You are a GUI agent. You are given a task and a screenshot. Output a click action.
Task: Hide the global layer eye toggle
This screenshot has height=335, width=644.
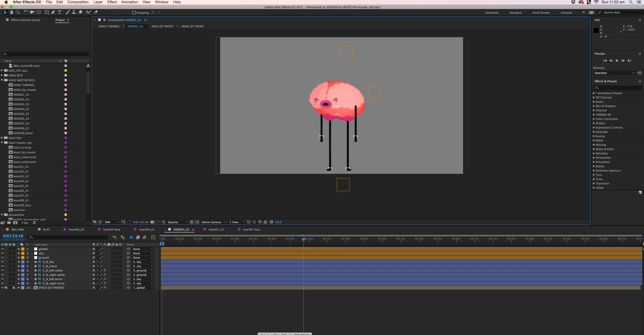[3, 249]
